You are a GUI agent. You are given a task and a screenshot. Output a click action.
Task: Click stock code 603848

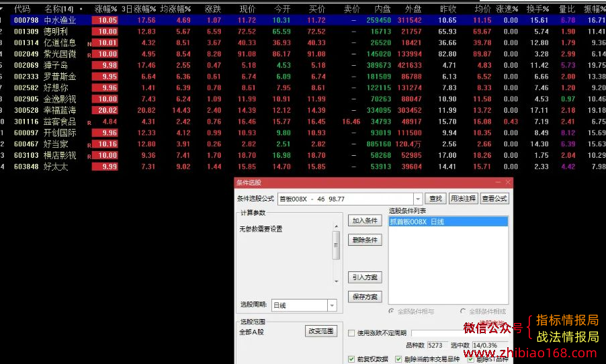pos(26,167)
